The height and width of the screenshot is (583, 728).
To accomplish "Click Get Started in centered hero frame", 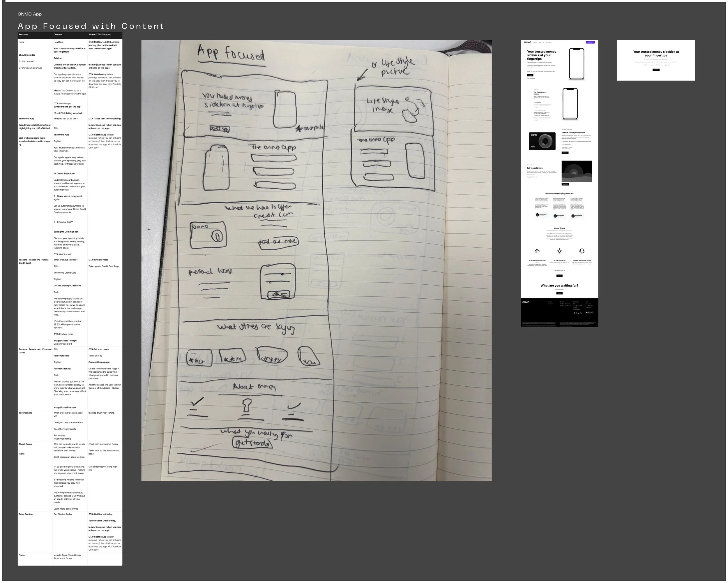I will (x=656, y=70).
